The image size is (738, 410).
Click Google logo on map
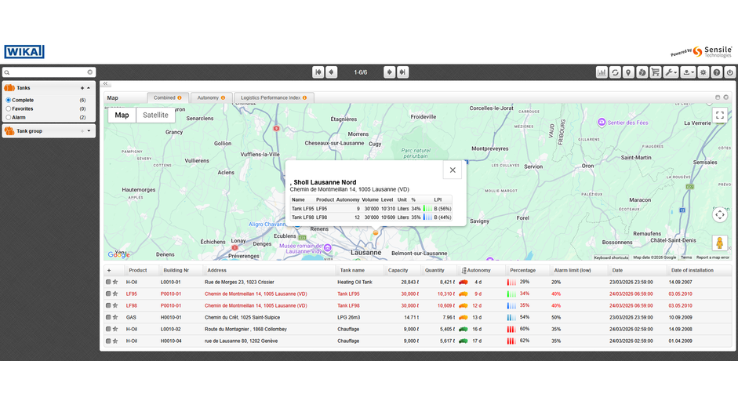(x=119, y=255)
